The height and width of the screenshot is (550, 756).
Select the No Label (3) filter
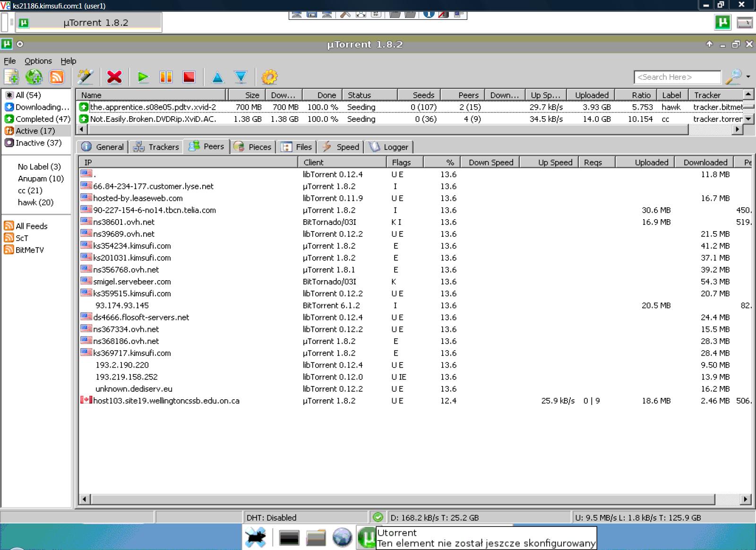click(x=39, y=166)
